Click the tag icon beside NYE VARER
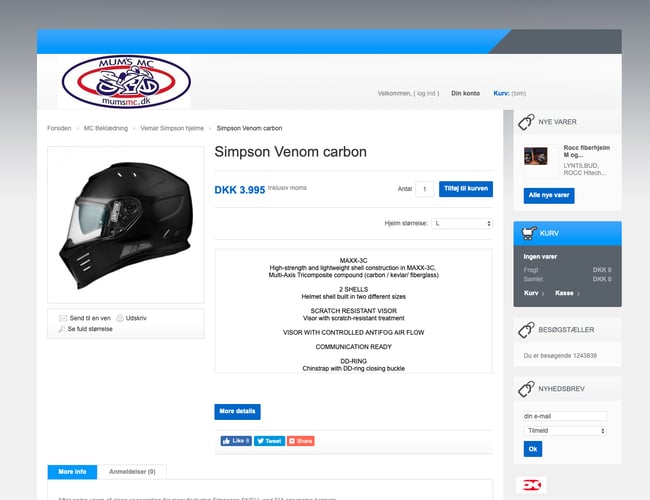The width and height of the screenshot is (650, 500). [526, 122]
